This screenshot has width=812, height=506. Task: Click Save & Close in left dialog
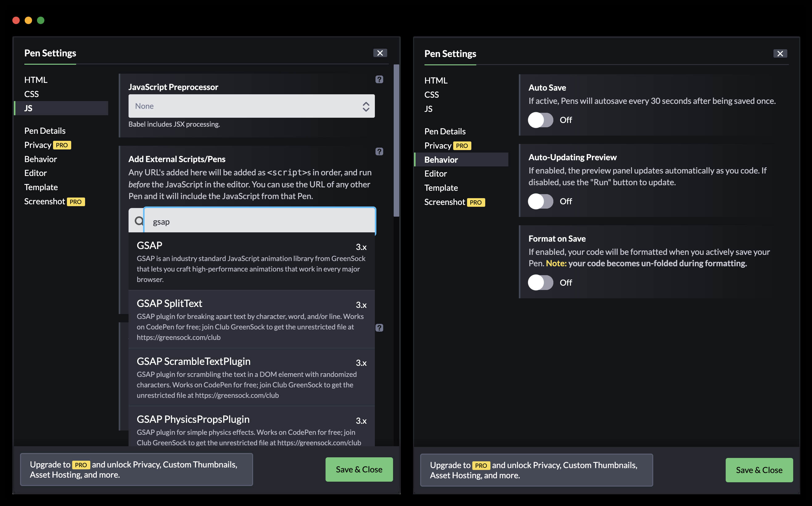click(359, 470)
